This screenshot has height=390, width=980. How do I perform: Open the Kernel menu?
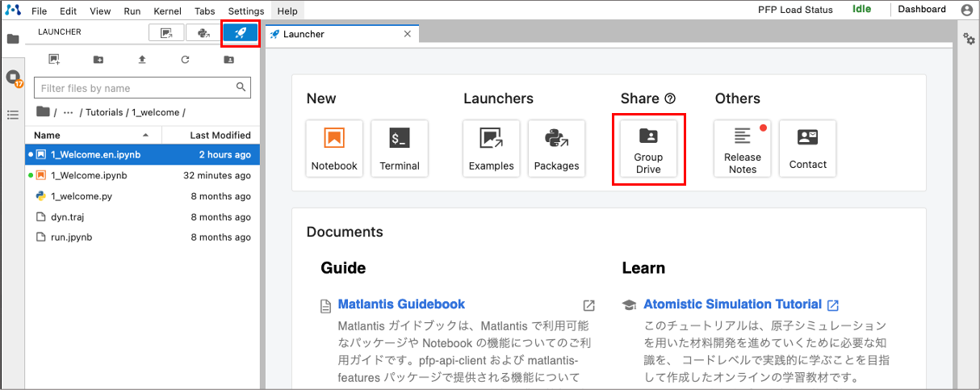(167, 11)
